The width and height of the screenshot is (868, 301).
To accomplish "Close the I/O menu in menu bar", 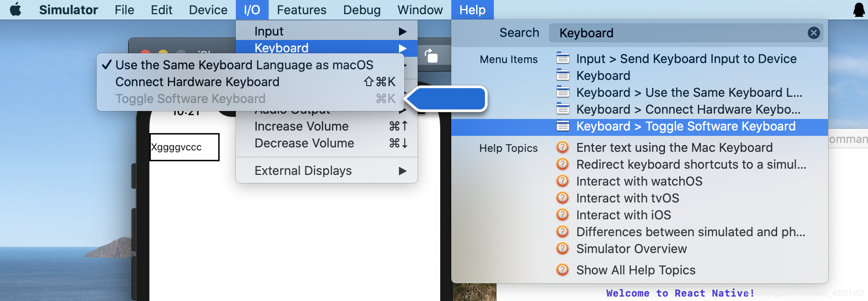I will 252,10.
